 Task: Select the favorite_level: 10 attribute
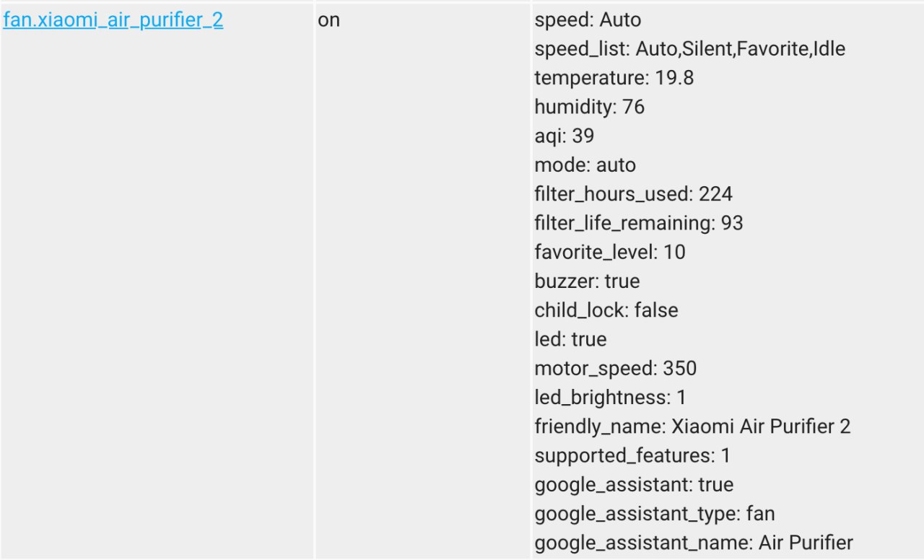click(x=610, y=252)
